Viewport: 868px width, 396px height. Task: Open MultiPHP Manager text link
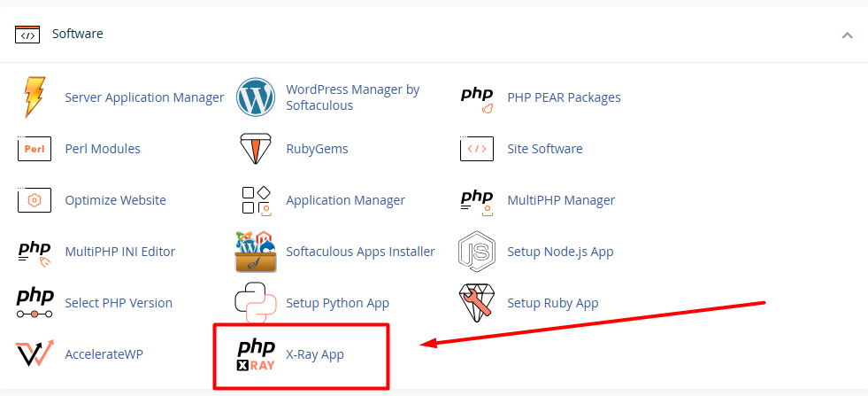click(561, 201)
